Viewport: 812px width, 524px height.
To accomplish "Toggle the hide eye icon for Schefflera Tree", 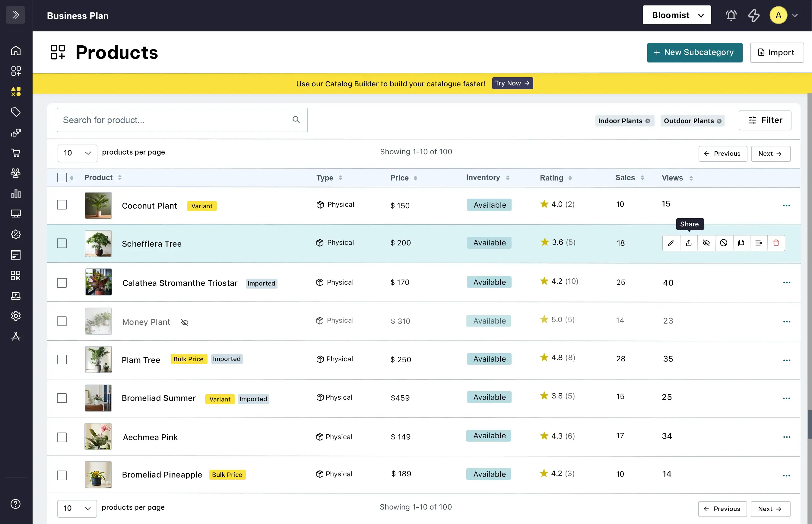I will pos(706,243).
